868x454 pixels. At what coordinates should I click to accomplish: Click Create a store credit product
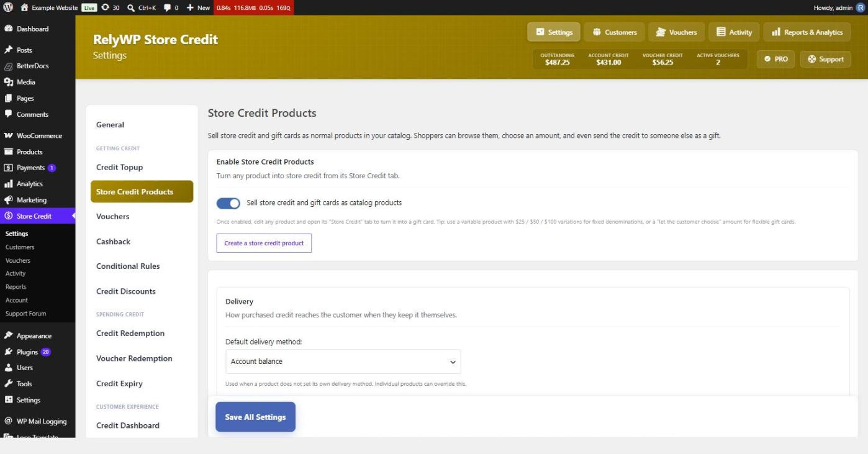[x=264, y=243]
